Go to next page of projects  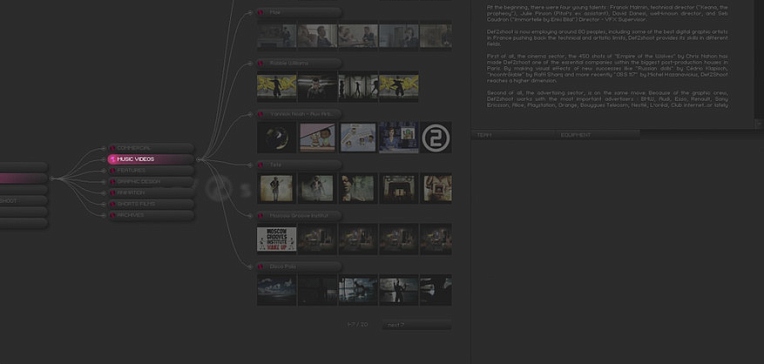417,325
